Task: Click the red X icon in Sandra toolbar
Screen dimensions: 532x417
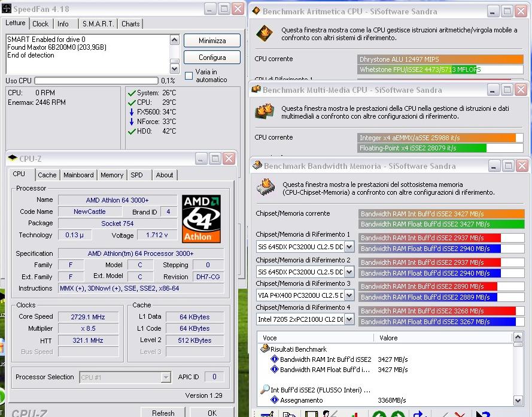Action: (x=459, y=414)
